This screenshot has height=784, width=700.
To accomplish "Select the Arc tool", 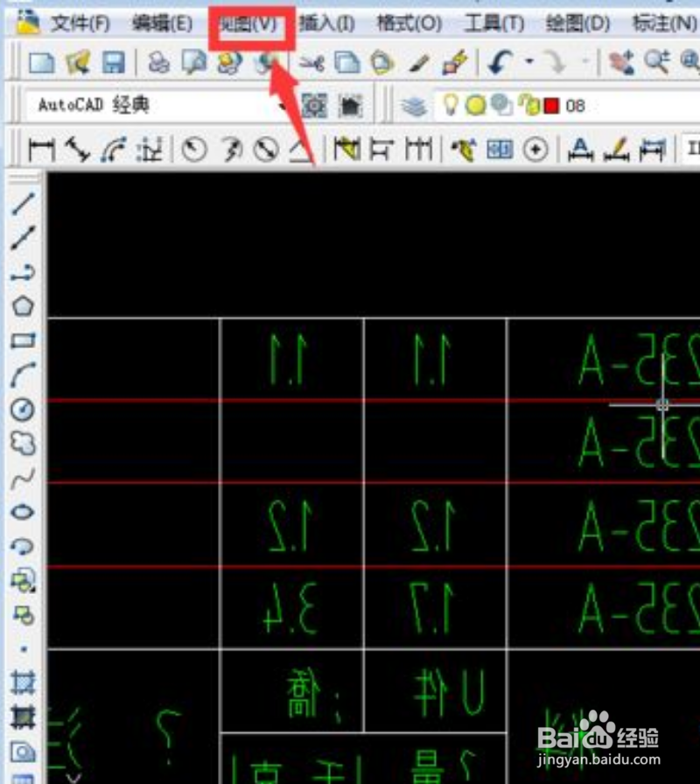I will tap(23, 375).
